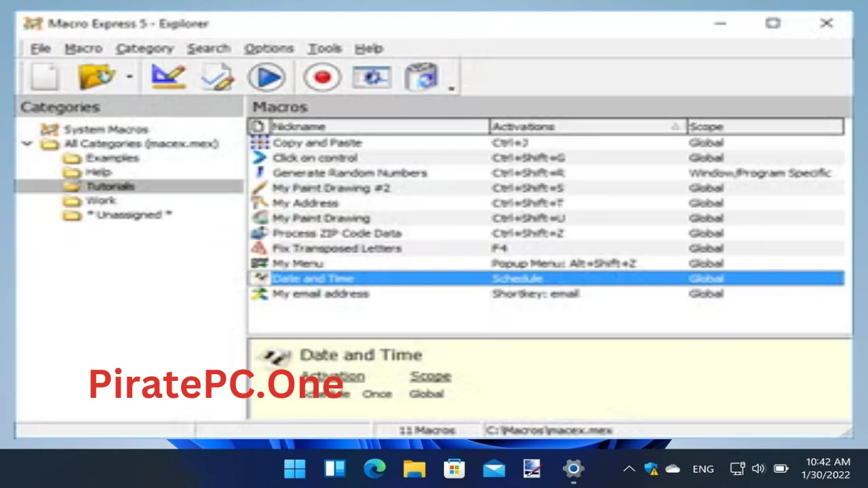This screenshot has height=488, width=868.
Task: Open File Explorer from the taskbar
Action: [x=414, y=468]
